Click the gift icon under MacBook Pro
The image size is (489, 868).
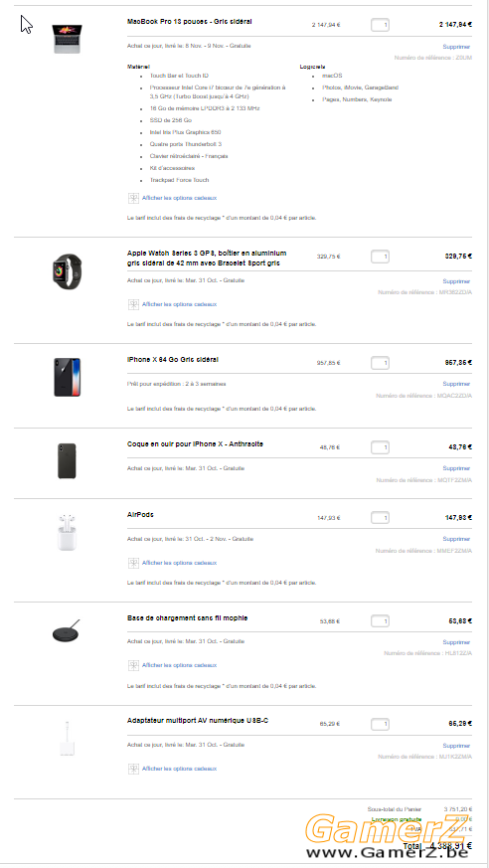pyautogui.click(x=133, y=198)
